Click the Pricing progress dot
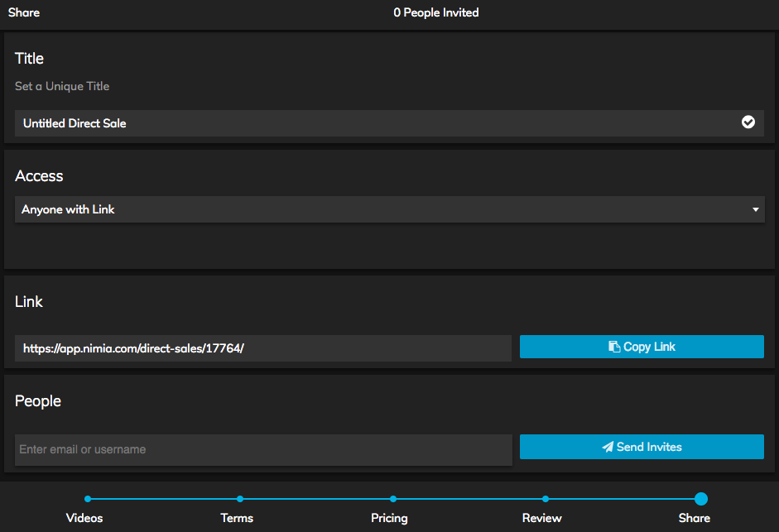This screenshot has height=532, width=779. (x=393, y=499)
